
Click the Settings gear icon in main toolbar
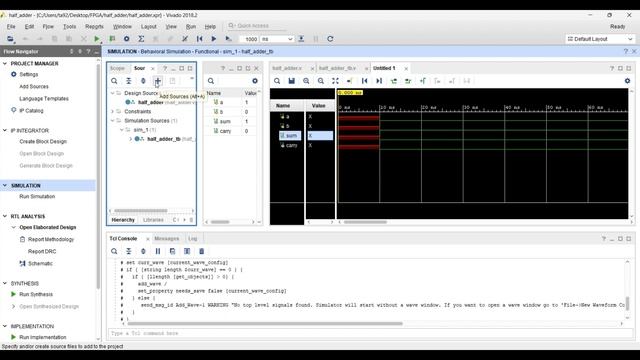click(127, 39)
